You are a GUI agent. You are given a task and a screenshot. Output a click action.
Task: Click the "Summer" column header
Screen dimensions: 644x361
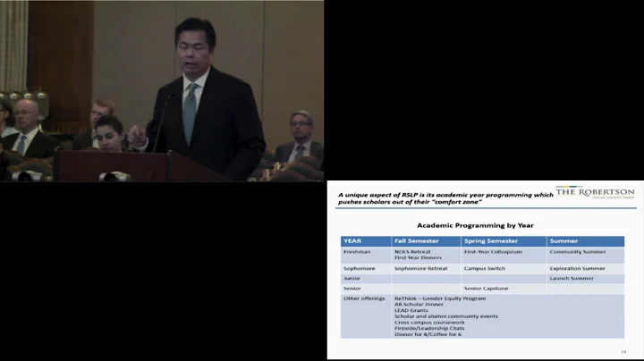click(x=563, y=241)
